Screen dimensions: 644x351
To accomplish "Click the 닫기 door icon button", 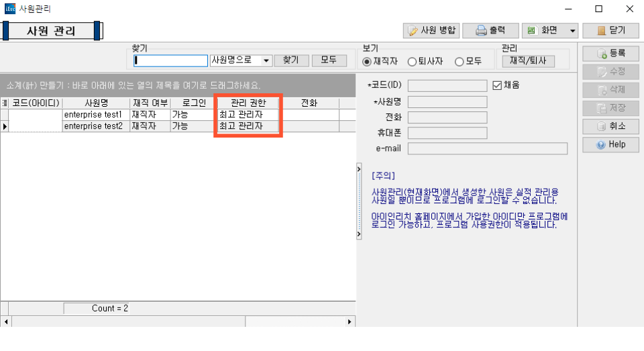I will tap(610, 30).
